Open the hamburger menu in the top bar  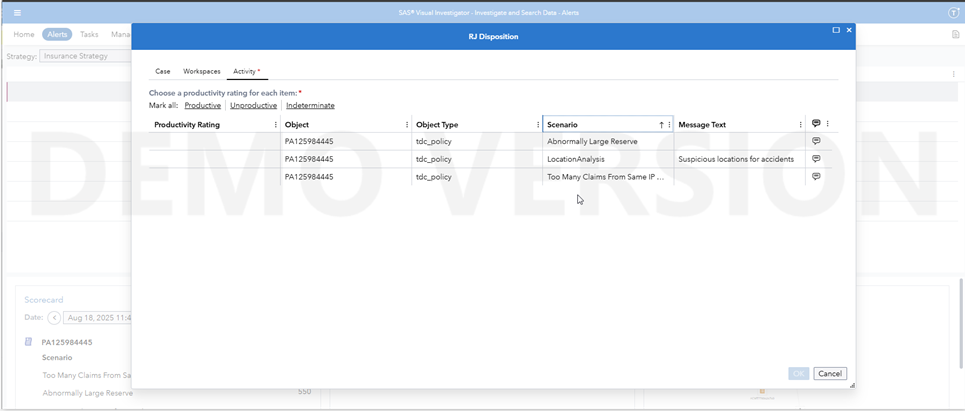tap(17, 12)
